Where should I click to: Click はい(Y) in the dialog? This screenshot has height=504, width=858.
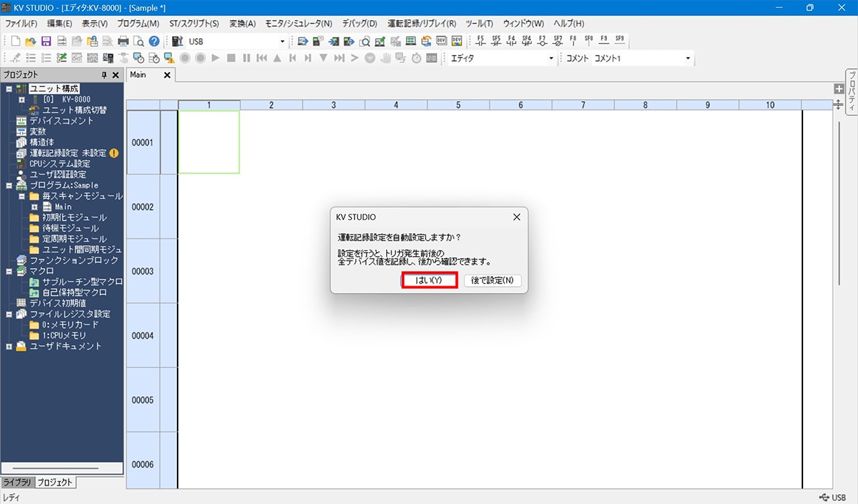(x=429, y=280)
